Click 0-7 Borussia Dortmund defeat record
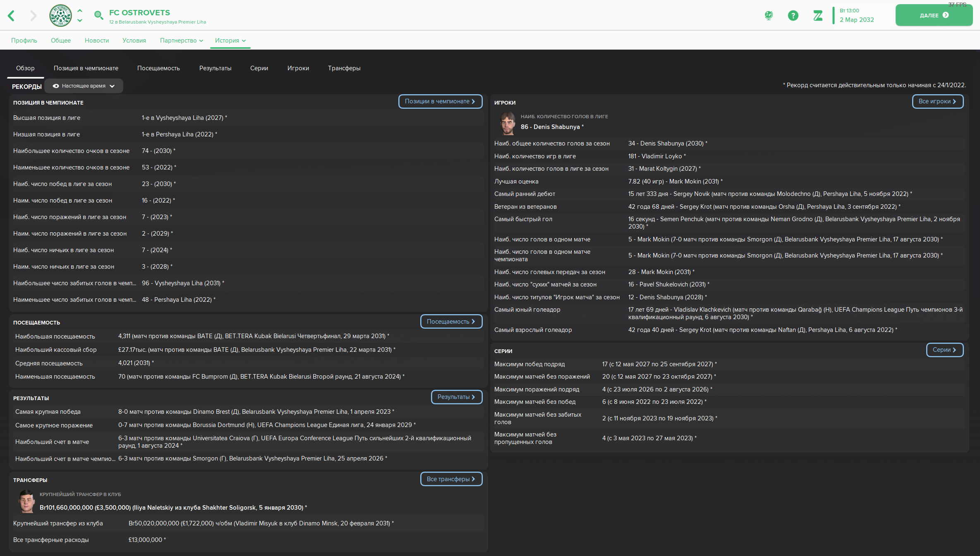This screenshot has height=556, width=980. tap(267, 425)
